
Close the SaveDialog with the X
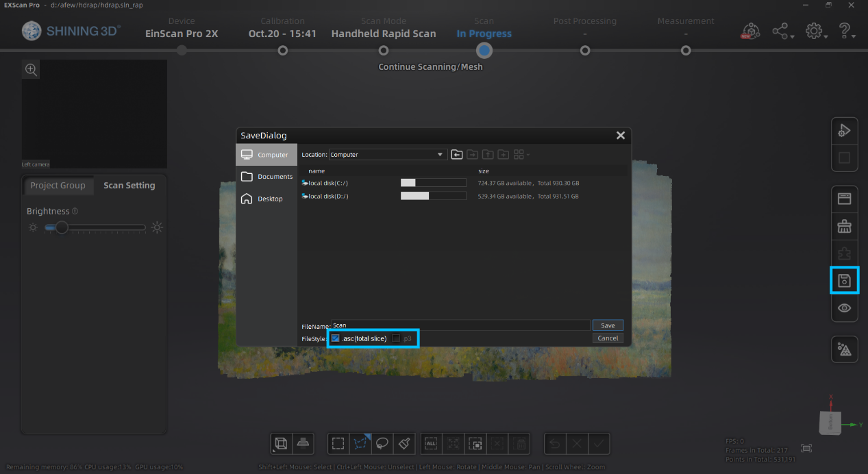621,136
